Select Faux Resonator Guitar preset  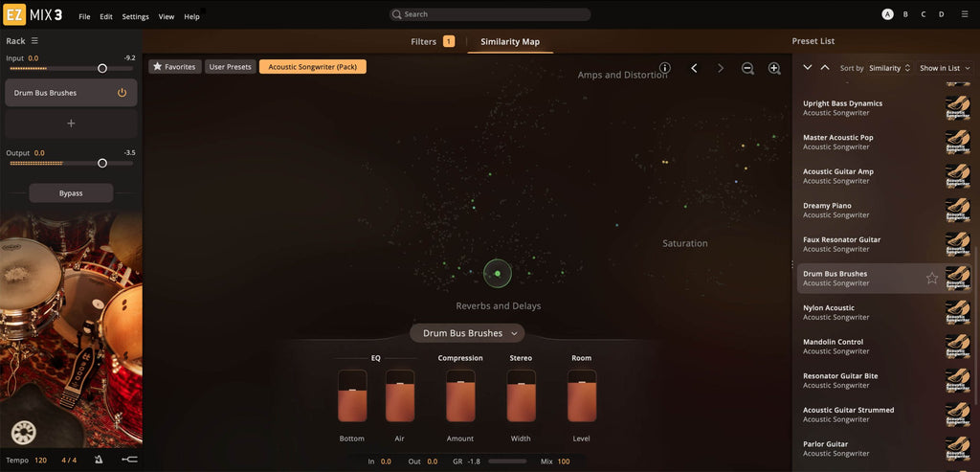(885, 244)
